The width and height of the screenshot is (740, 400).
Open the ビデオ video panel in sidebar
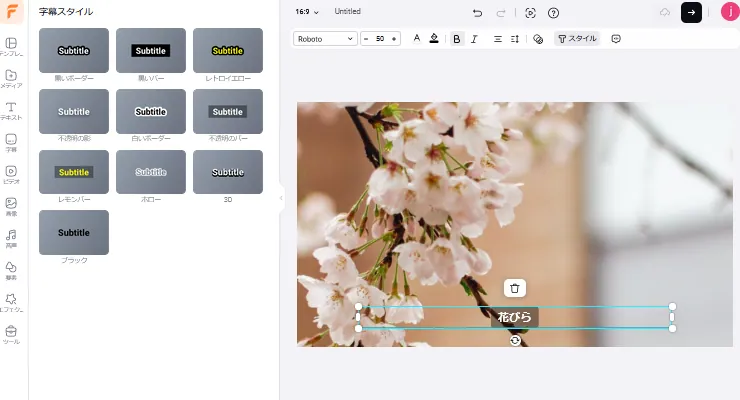[11, 174]
